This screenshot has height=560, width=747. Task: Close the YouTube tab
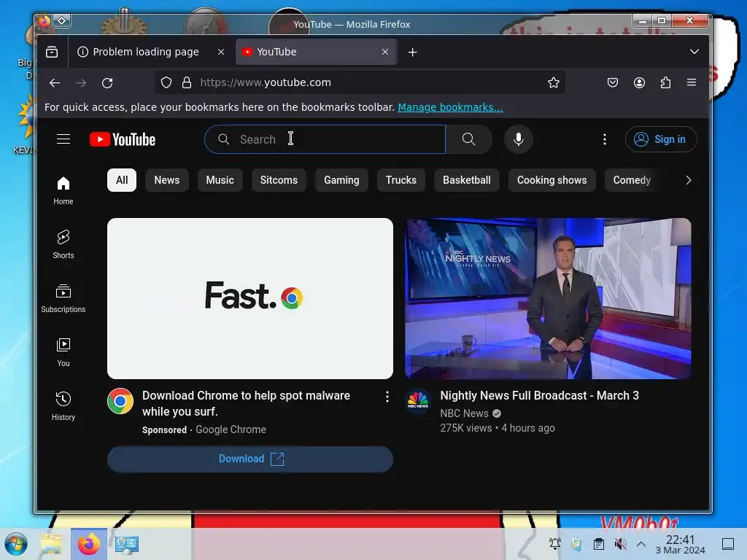[x=385, y=52]
